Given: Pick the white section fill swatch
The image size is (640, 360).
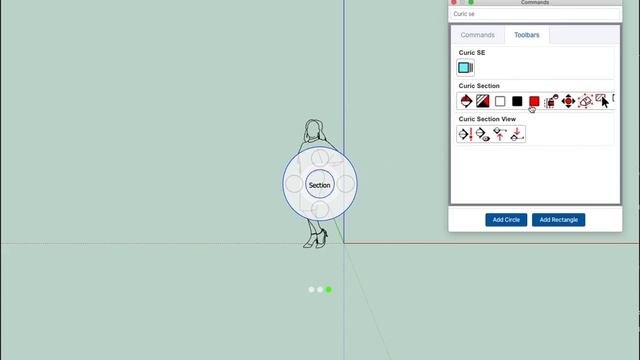Looking at the screenshot, I should (x=500, y=101).
